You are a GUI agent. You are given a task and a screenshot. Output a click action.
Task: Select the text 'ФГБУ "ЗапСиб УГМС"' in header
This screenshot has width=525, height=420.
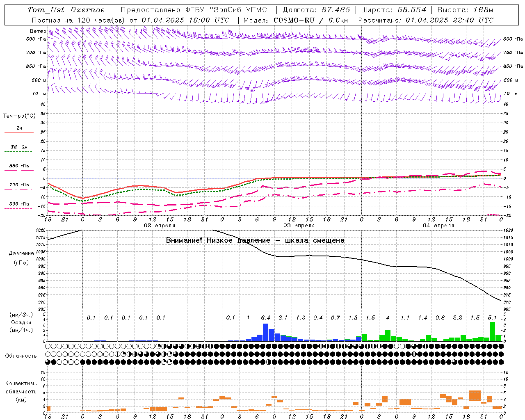(x=229, y=10)
